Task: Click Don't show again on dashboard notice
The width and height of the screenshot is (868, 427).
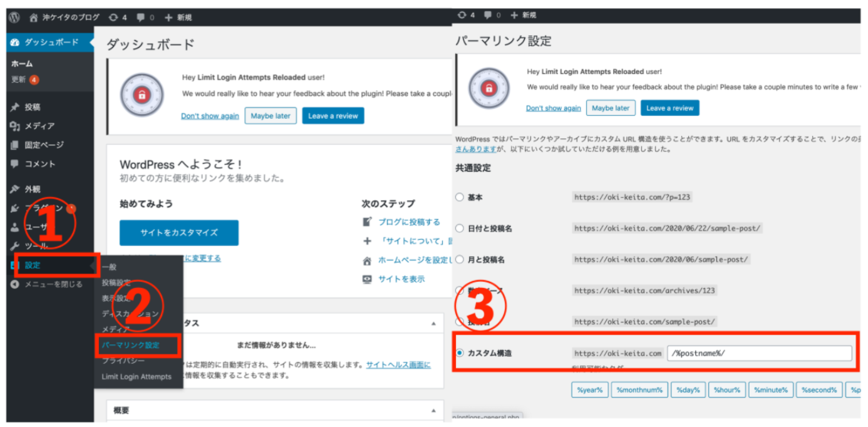Action: (x=210, y=116)
